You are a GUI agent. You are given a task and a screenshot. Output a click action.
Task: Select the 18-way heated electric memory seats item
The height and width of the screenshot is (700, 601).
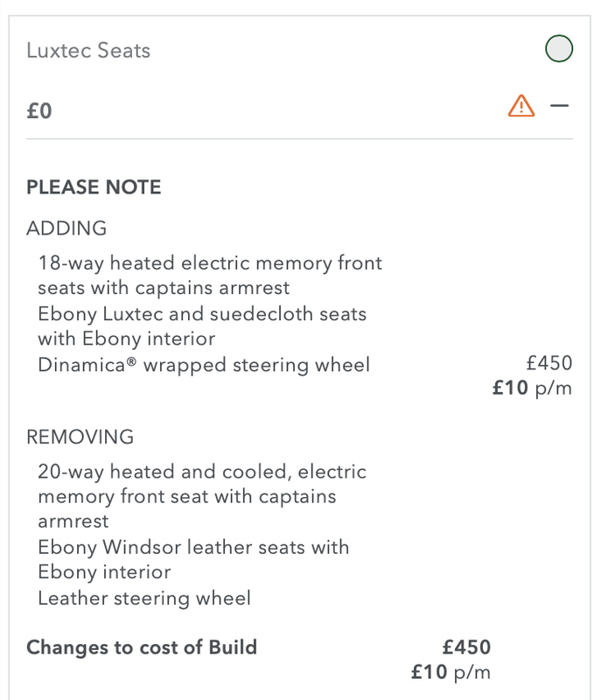pyautogui.click(x=210, y=275)
